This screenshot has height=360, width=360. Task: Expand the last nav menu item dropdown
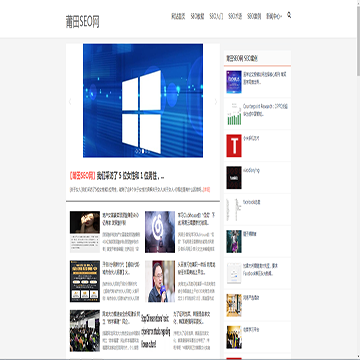(x=274, y=16)
